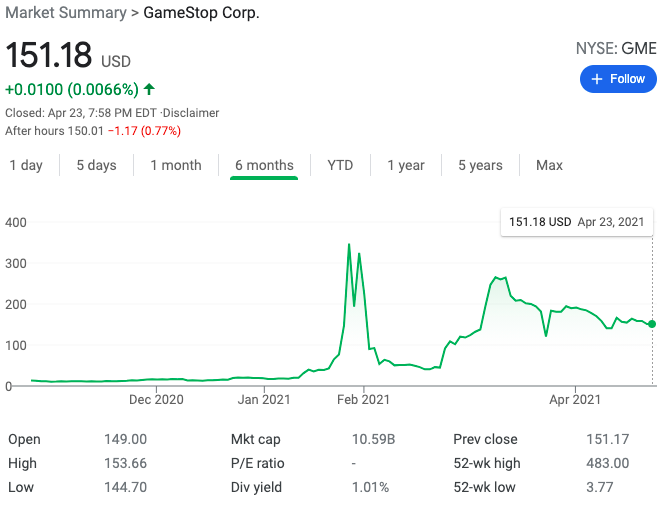Switch to the 1 month tab
667x510 pixels.
click(x=176, y=165)
